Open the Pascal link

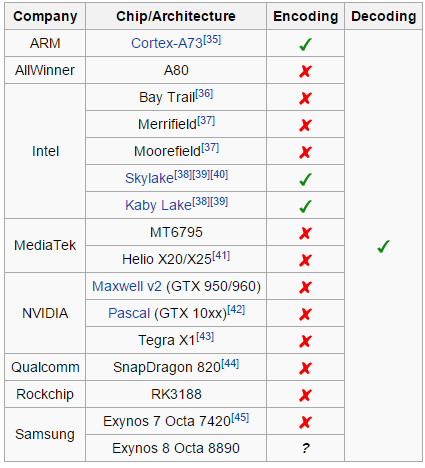tap(129, 313)
